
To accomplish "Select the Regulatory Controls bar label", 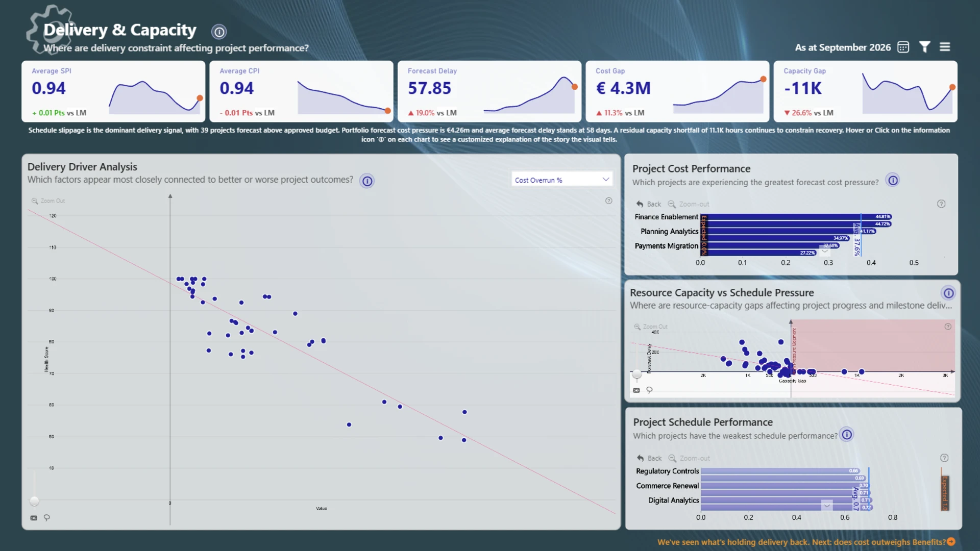I will tap(667, 471).
